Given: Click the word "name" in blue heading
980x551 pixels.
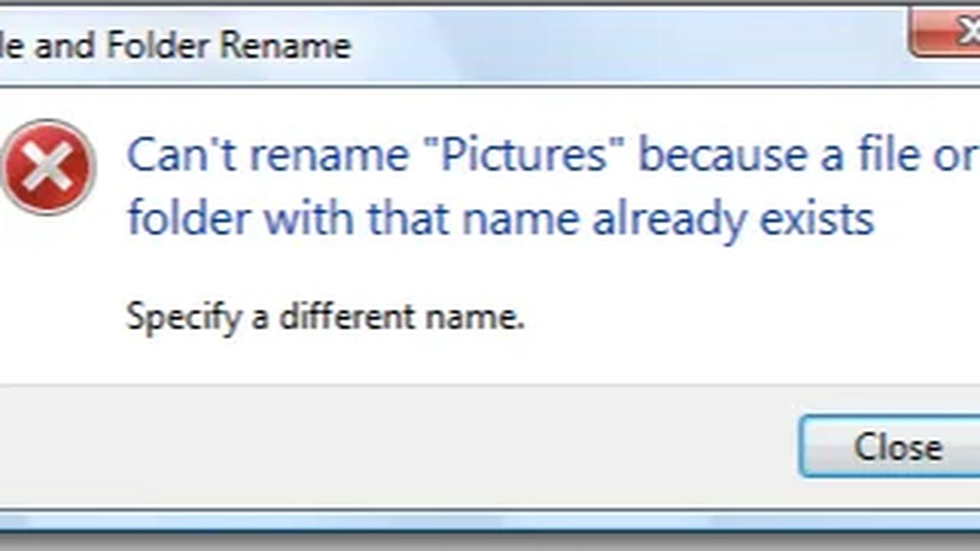Looking at the screenshot, I should pos(521,220).
